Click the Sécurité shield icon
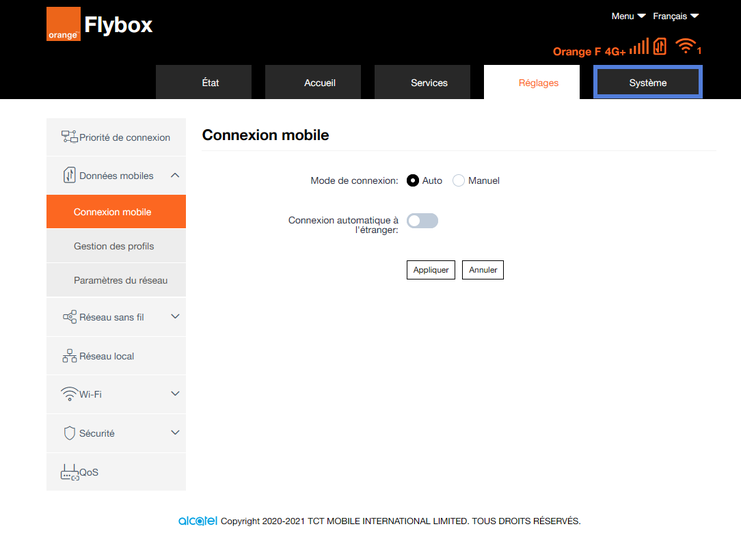Viewport: 741px width, 546px height. coord(69,433)
